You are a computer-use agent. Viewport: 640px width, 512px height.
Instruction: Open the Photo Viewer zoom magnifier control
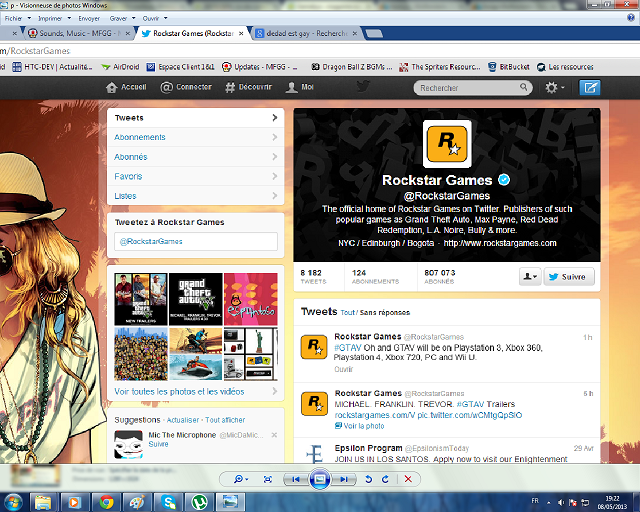(240, 479)
